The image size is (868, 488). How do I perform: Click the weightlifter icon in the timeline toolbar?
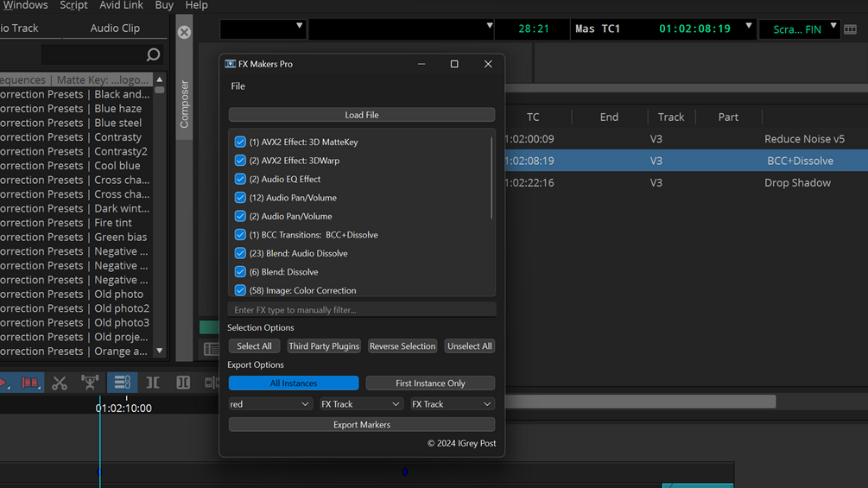(90, 383)
